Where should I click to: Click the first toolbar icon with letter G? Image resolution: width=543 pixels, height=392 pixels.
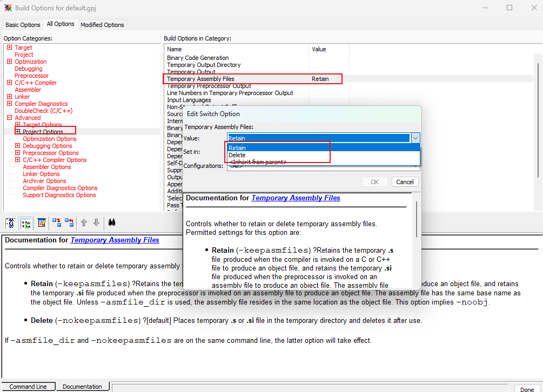[10, 222]
